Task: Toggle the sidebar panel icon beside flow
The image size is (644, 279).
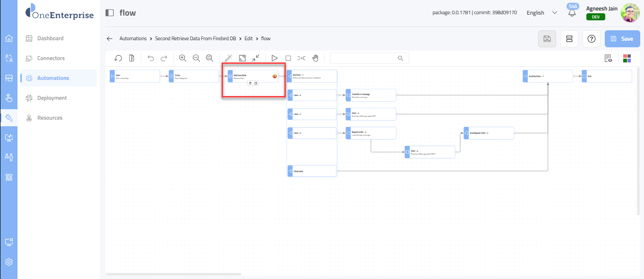Action: (x=110, y=13)
